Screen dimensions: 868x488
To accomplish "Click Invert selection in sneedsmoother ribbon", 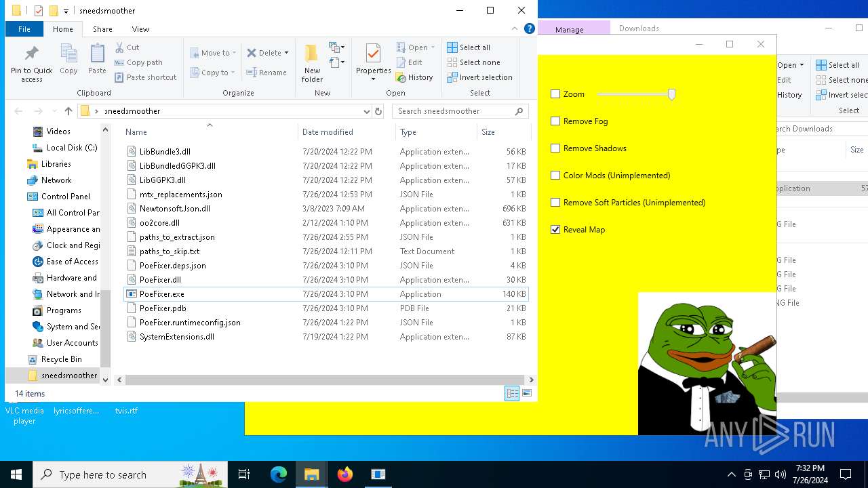I will coord(479,77).
